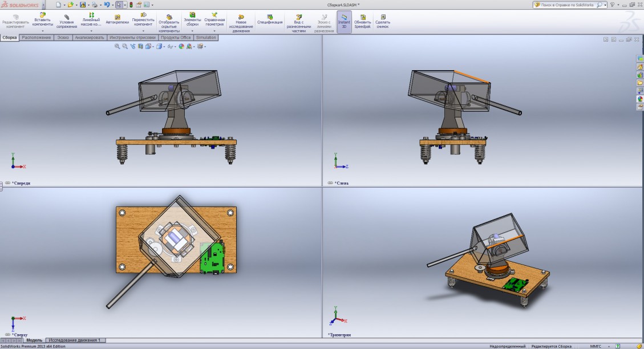This screenshot has width=644, height=349.
Task: Click Zoom to Area magnifier icon
Action: [x=125, y=46]
